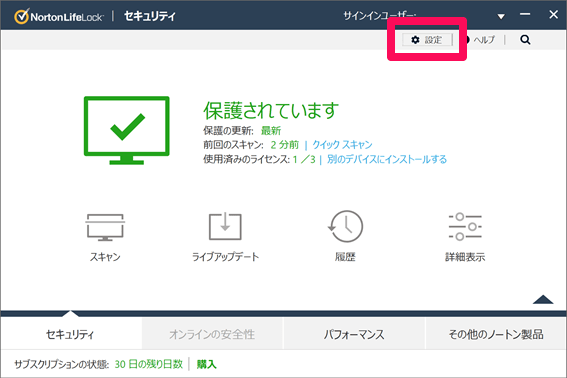Open the 履歴 history clock icon
This screenshot has height=378, width=567.
pyautogui.click(x=345, y=226)
